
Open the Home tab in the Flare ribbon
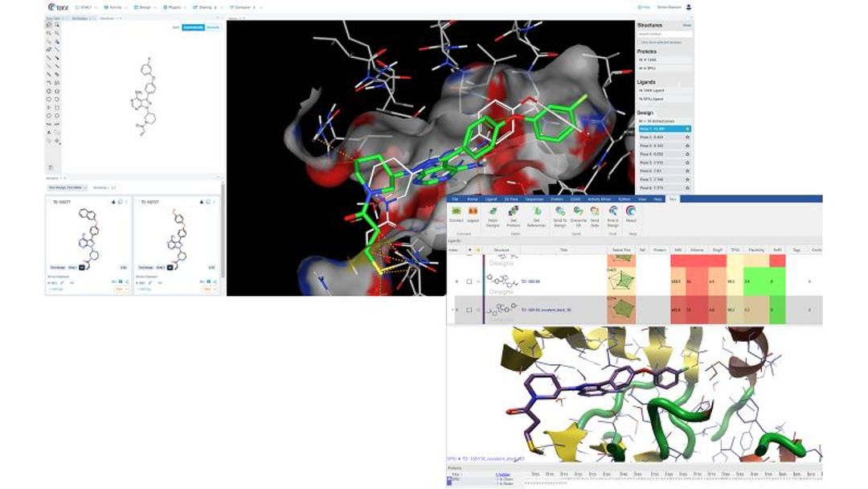click(473, 199)
